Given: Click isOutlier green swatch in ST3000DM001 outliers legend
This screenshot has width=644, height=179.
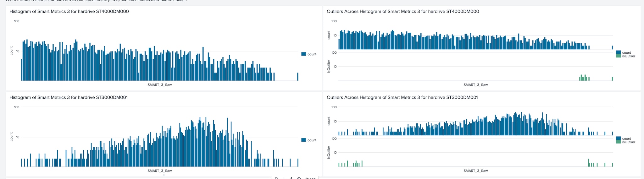Looking at the screenshot, I should click(x=618, y=142).
